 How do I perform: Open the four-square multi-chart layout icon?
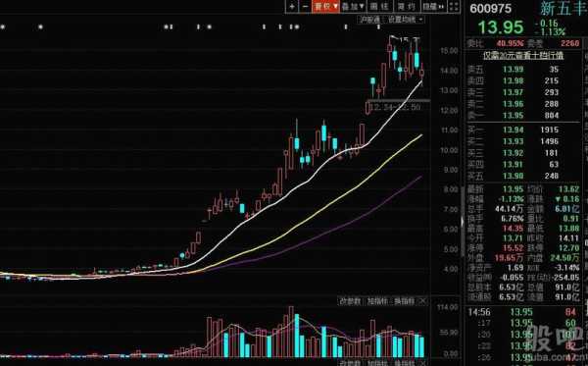[x=454, y=7]
